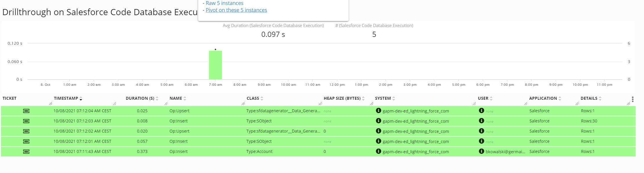Open ticket icon for 07:11:43 AM row
The width and height of the screenshot is (644, 173).
point(26,151)
